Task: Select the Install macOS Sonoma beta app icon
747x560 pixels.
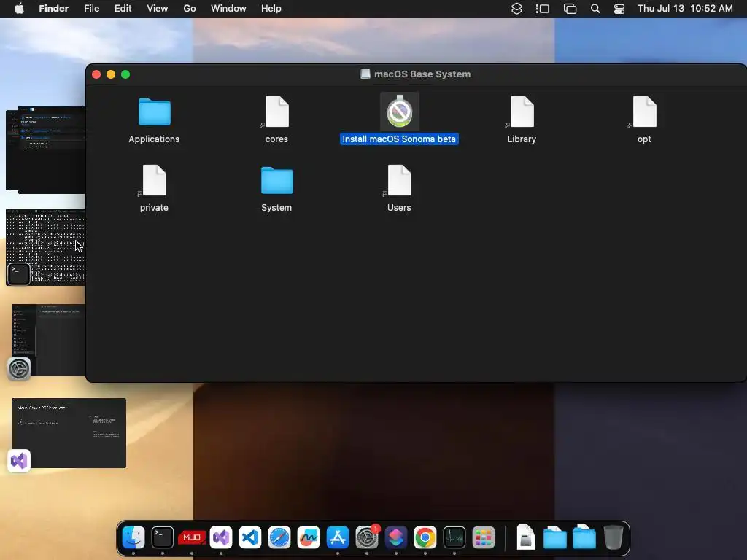Action: coord(399,112)
